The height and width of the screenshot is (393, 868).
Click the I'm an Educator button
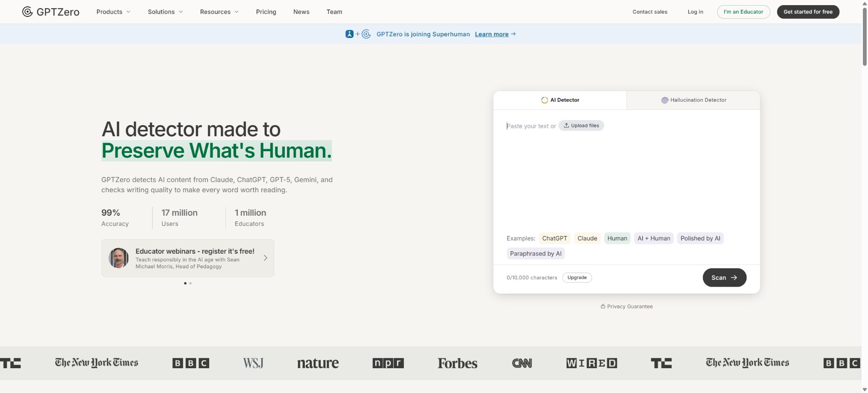coord(743,12)
